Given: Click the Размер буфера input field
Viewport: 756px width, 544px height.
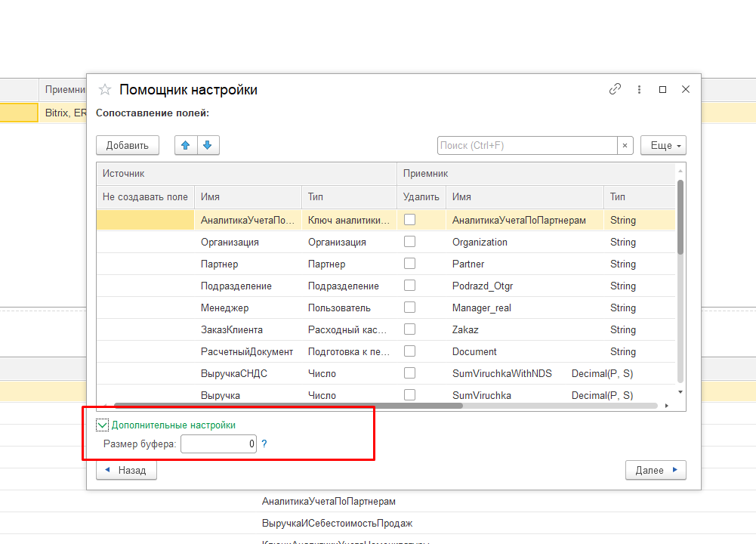Looking at the screenshot, I should tap(218, 444).
